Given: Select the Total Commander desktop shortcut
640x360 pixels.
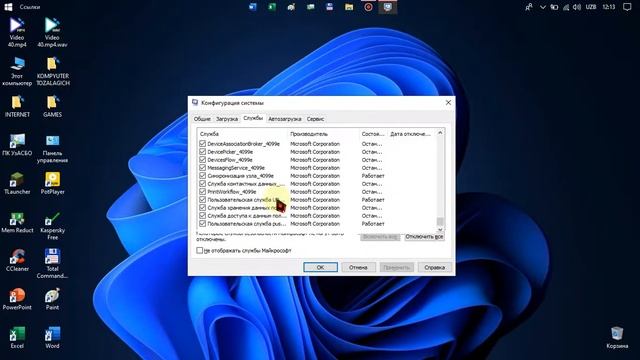Looking at the screenshot, I should tap(52, 264).
